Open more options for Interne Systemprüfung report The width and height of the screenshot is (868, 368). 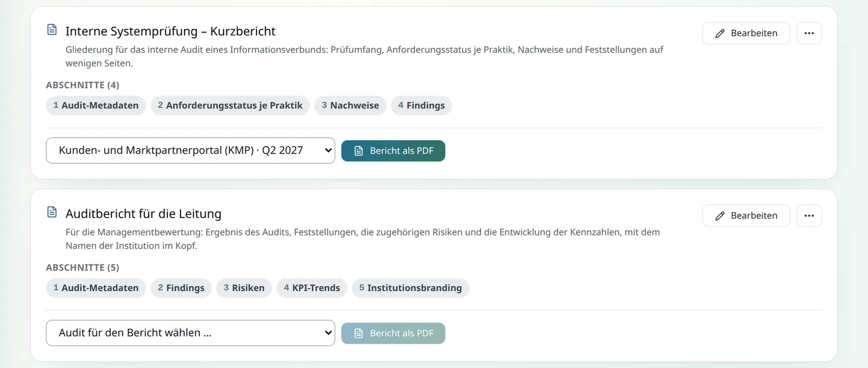[x=809, y=33]
